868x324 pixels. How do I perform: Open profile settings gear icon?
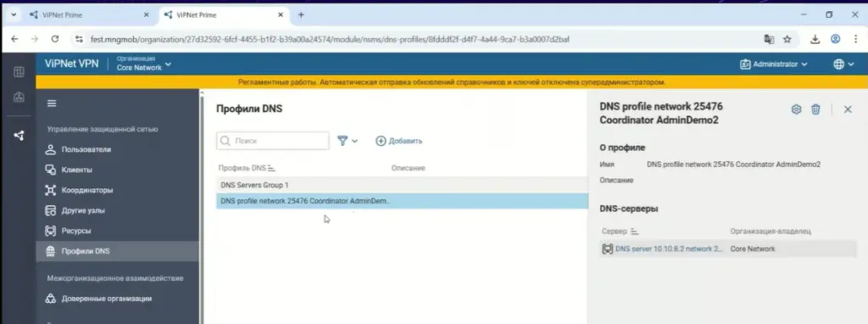click(x=796, y=109)
